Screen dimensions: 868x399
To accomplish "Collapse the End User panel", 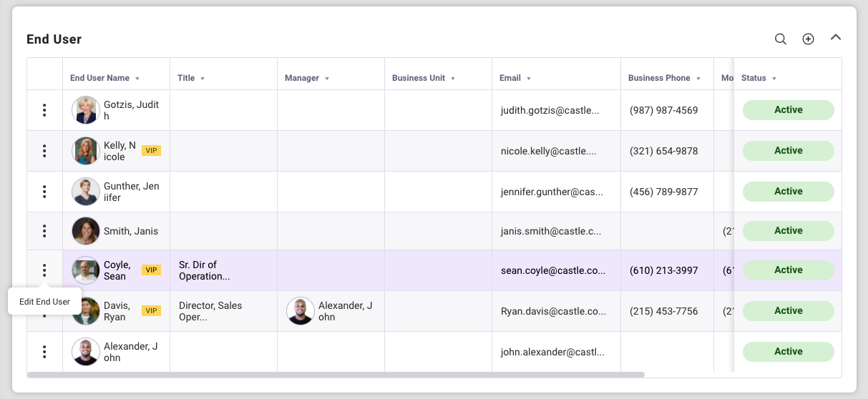I will (835, 37).
